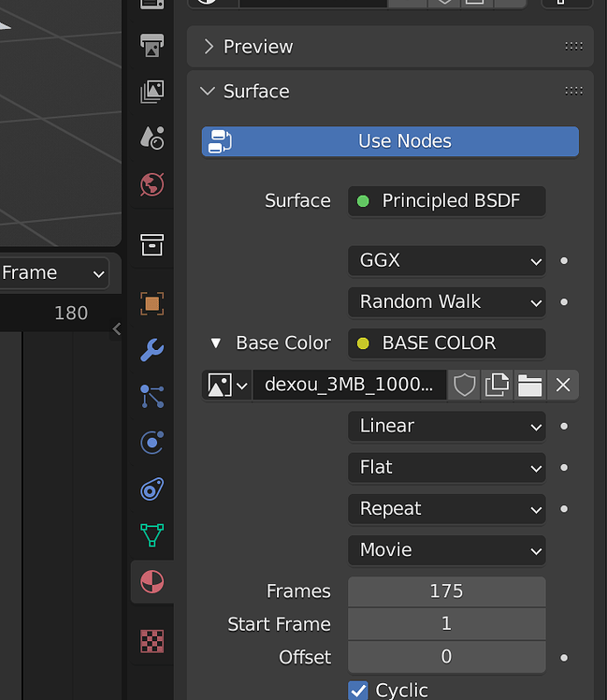Open the Scene properties tab

click(152, 138)
